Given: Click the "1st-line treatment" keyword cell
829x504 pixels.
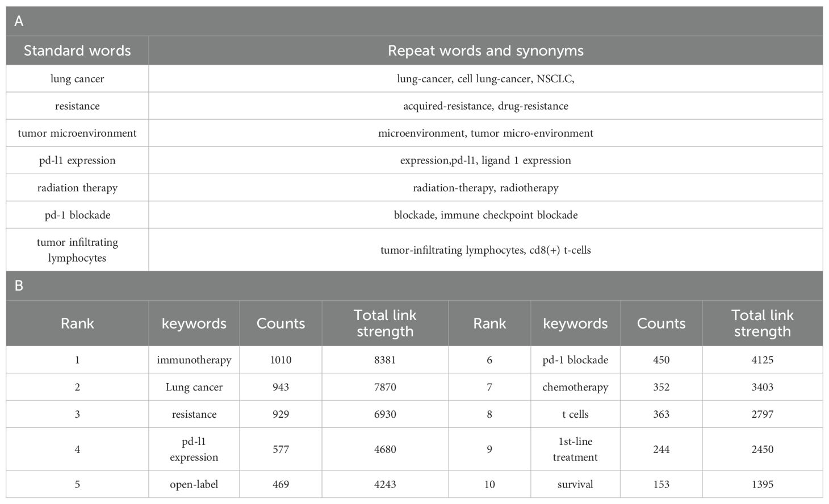Looking at the screenshot, I should [x=575, y=449].
